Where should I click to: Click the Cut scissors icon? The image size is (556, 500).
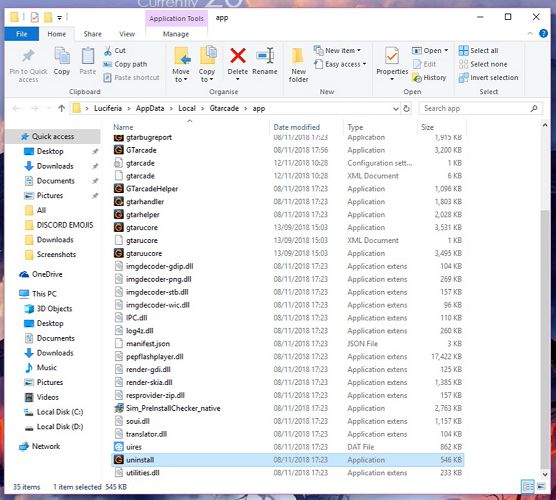coord(108,51)
